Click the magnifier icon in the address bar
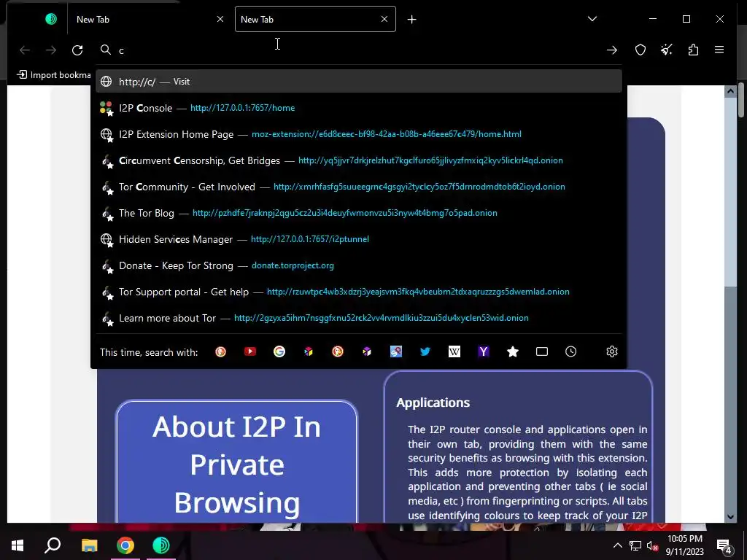747x560 pixels. pyautogui.click(x=106, y=50)
